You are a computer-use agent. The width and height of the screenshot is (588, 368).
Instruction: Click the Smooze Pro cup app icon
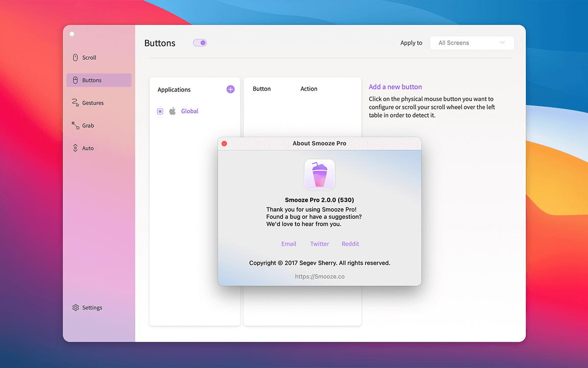tap(319, 174)
